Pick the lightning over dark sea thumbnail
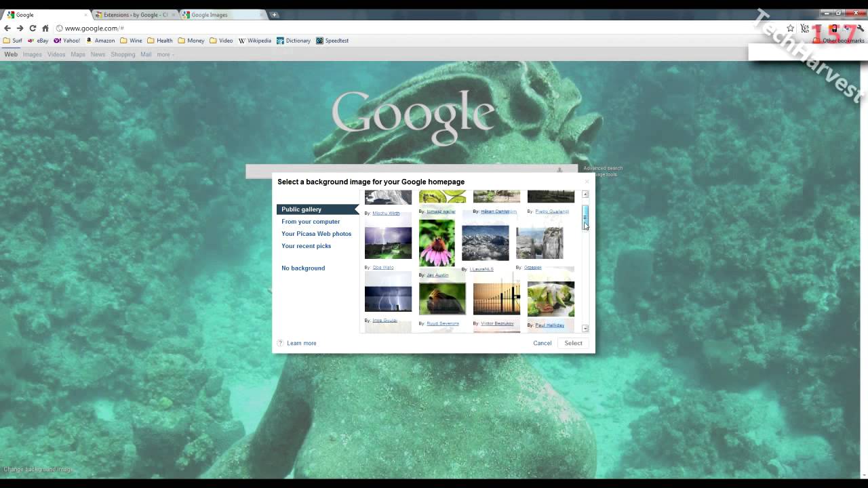Screen dimensions: 868x488 (388, 298)
